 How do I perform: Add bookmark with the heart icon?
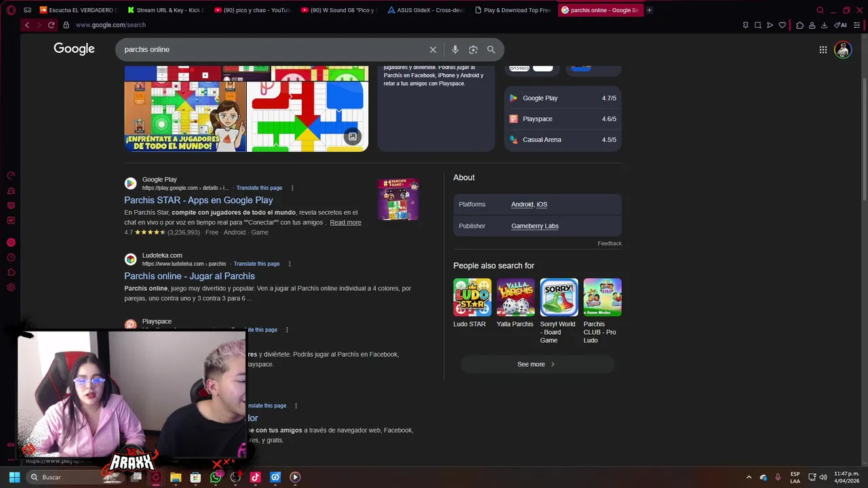[782, 25]
